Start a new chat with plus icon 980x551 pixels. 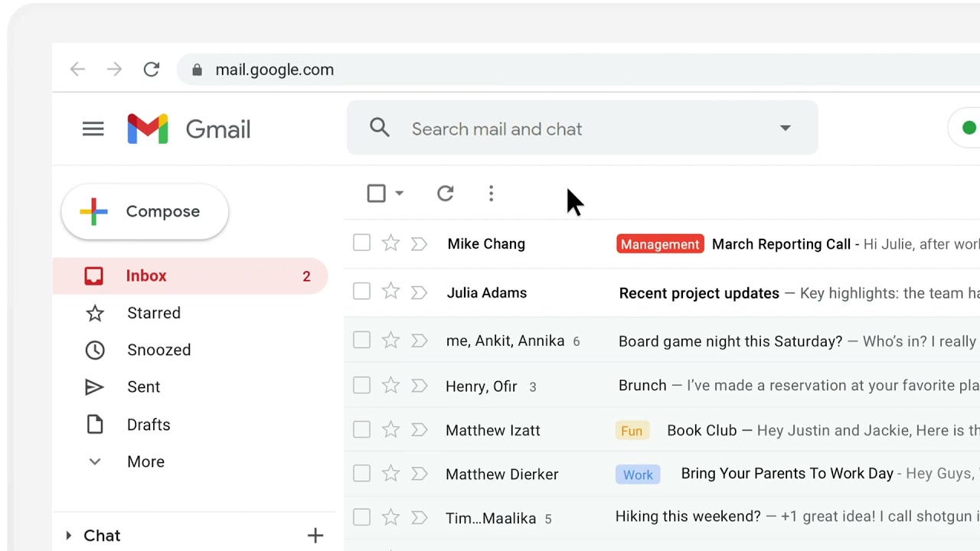pyautogui.click(x=315, y=536)
